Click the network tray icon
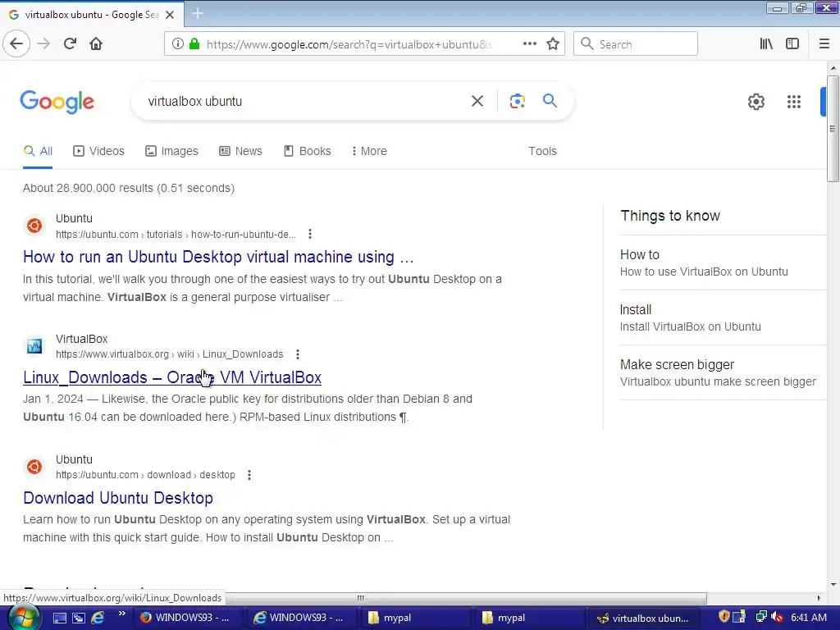This screenshot has width=840, height=630. click(760, 617)
